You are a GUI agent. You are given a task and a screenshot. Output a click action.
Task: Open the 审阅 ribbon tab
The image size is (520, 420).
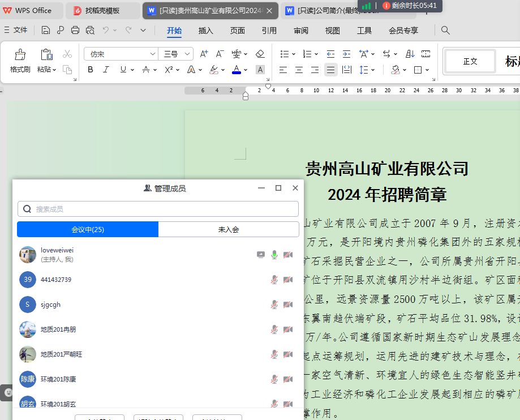[301, 31]
